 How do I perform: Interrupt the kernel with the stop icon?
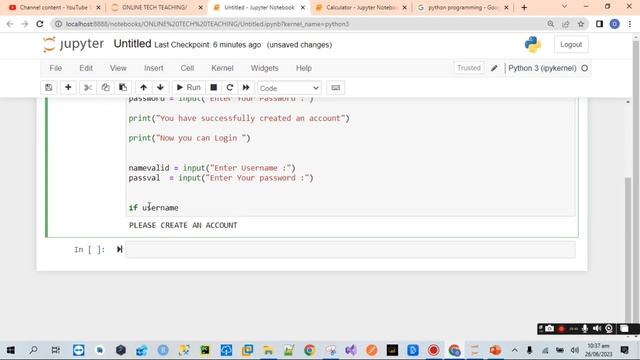[x=213, y=88]
